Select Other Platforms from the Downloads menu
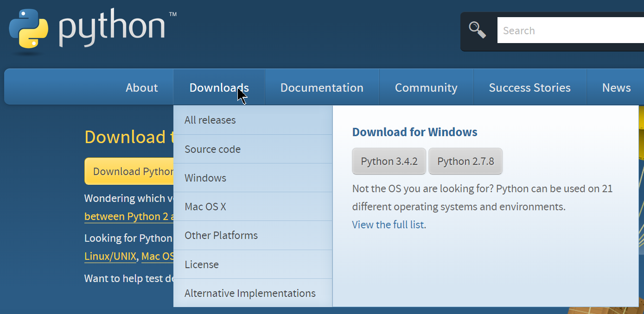The width and height of the screenshot is (644, 314). (221, 235)
